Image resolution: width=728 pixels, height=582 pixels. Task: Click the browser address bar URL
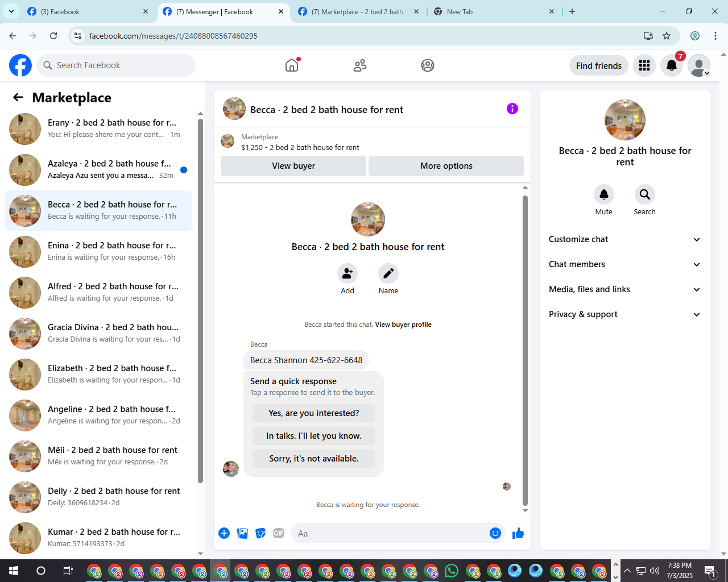tap(173, 36)
